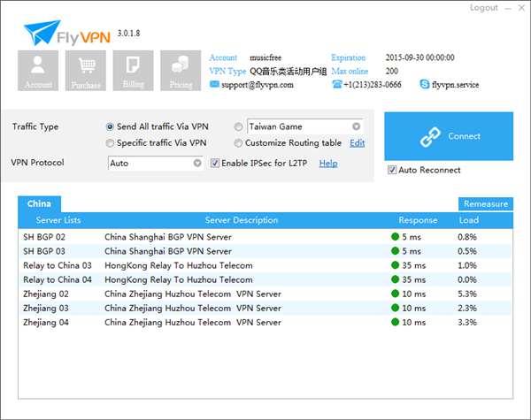Click green status dot for Zhejiang 03

(395, 308)
